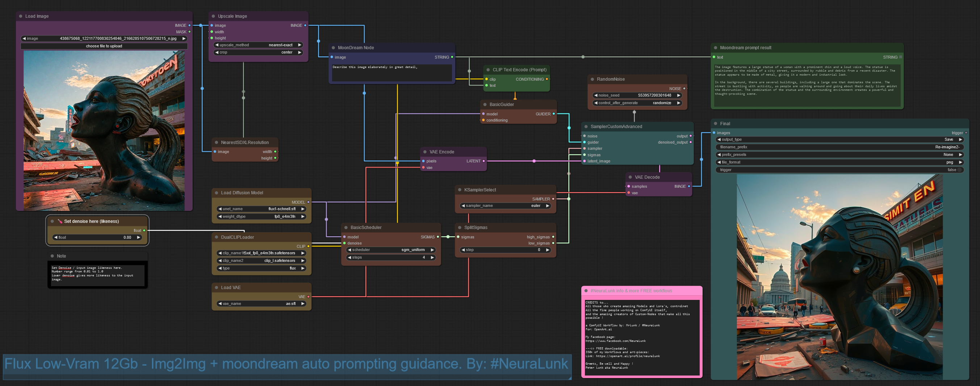
Task: Open the clip_name2 clip_l.safetensors dropdown
Action: point(261,260)
